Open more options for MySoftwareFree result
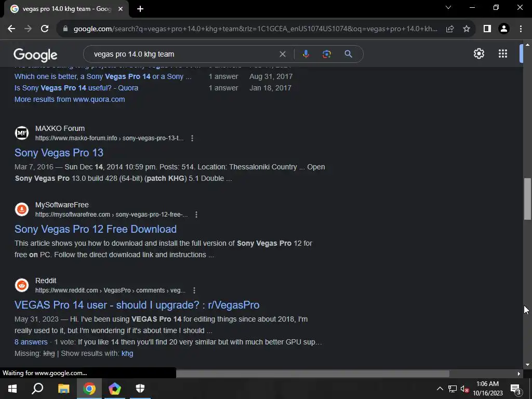This screenshot has width=532, height=399. 196,215
